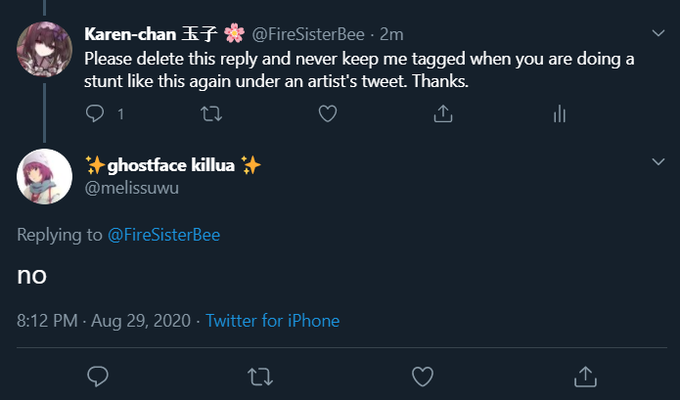
Task: Like Karen-chan's tweet
Action: coord(327,114)
